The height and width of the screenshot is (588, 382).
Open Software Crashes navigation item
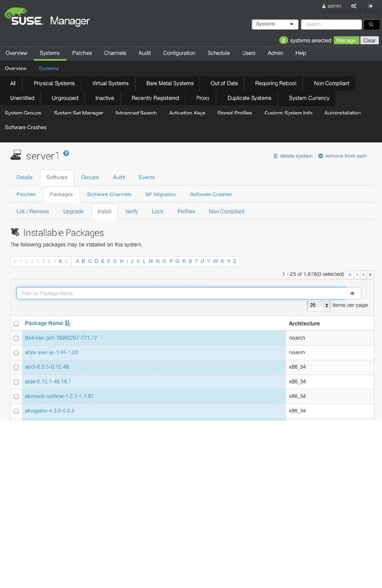[26, 127]
